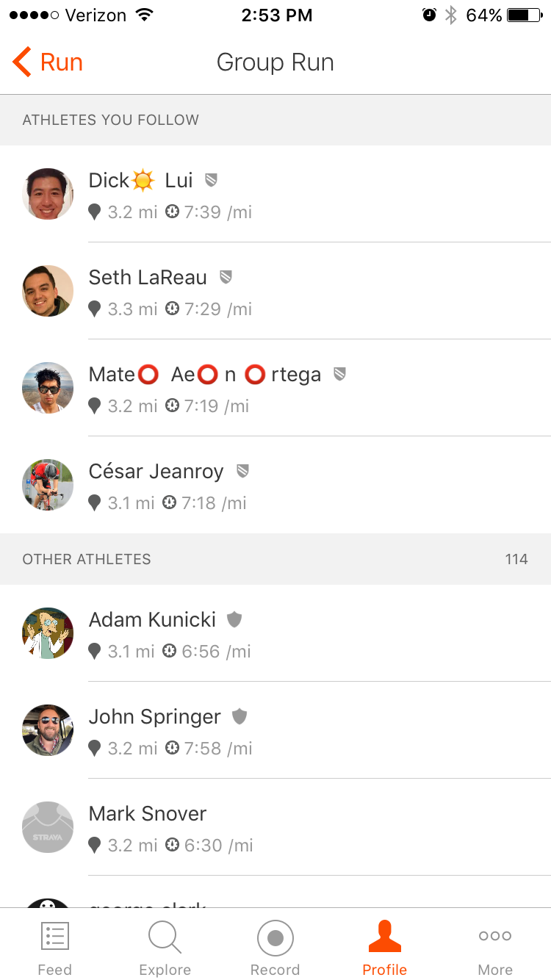
Task: Tap shield badge beside Adam Kunicki
Action: pyautogui.click(x=234, y=619)
